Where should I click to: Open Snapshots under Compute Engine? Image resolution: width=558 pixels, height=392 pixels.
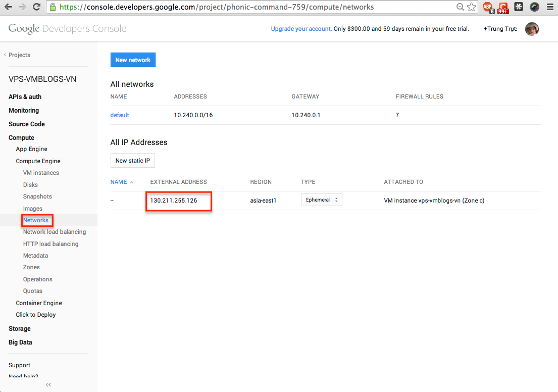[x=37, y=197]
